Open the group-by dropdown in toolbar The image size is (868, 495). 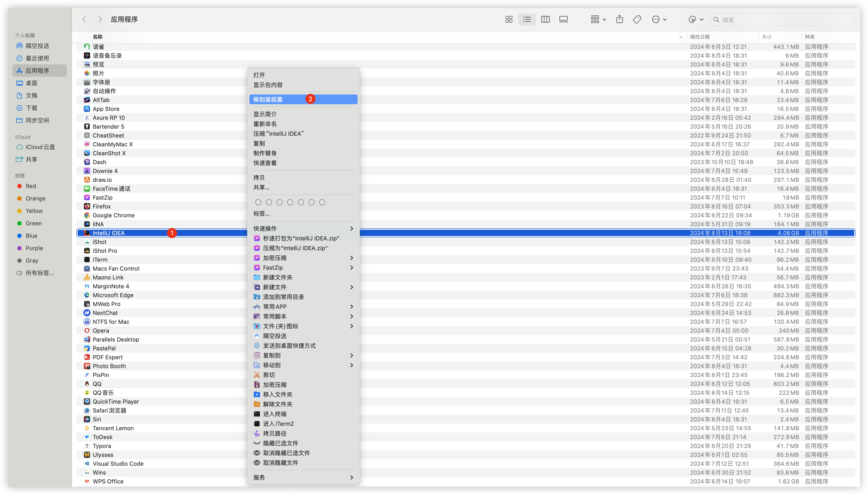[598, 19]
